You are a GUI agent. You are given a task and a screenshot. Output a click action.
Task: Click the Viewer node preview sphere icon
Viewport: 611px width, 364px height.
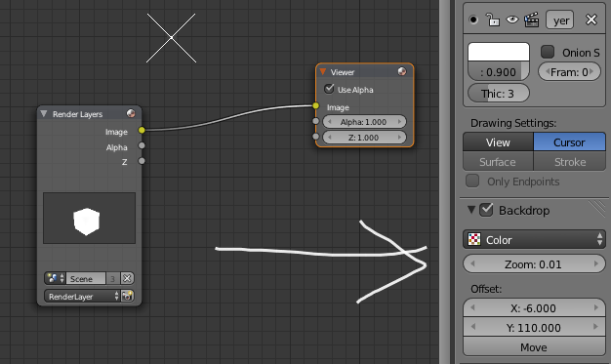tap(402, 71)
